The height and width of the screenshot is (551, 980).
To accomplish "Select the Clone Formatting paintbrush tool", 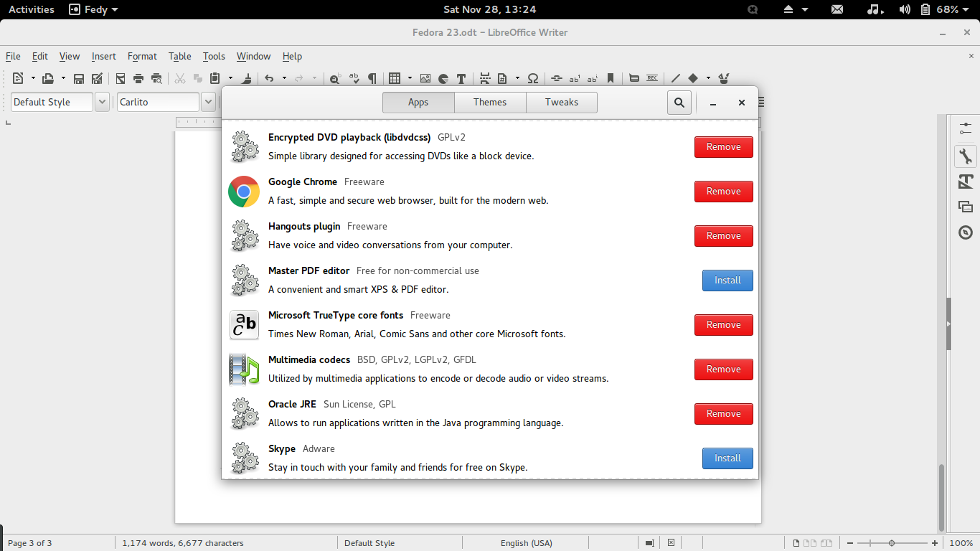I will (247, 78).
